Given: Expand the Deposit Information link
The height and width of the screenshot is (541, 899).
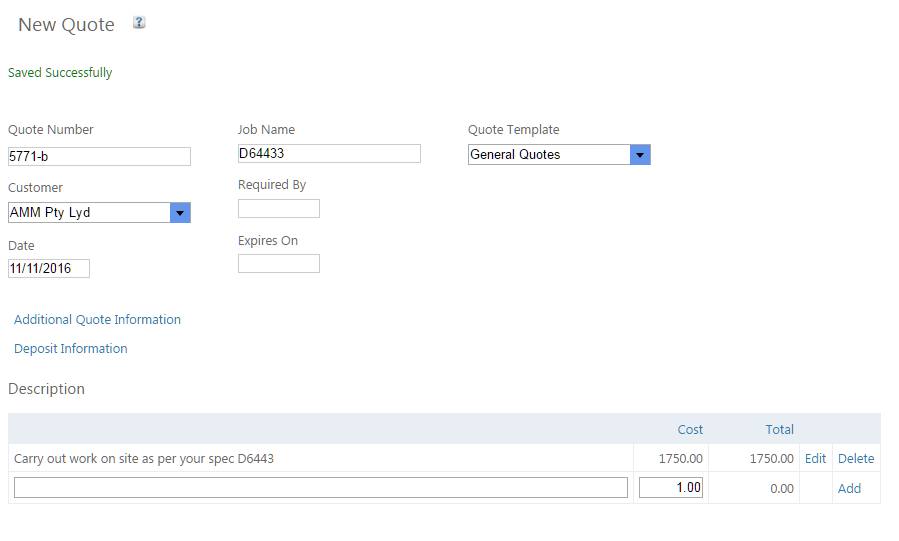Looking at the screenshot, I should tap(70, 349).
